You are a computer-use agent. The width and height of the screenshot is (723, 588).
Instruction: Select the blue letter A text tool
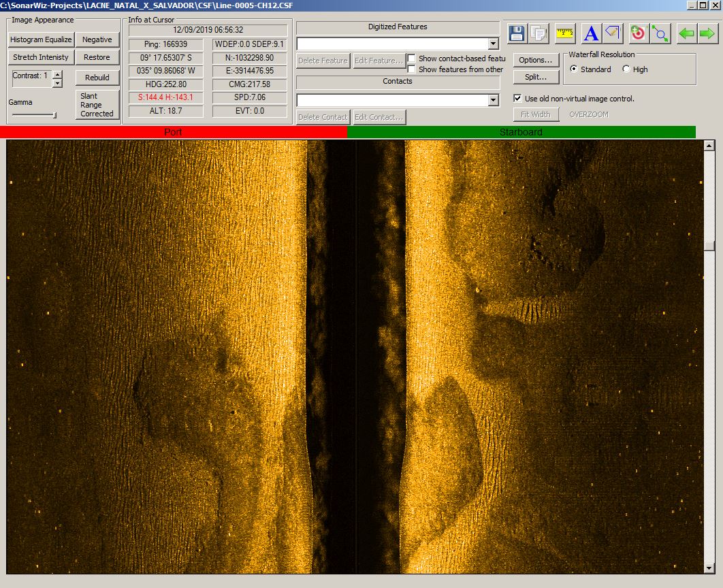click(x=591, y=33)
